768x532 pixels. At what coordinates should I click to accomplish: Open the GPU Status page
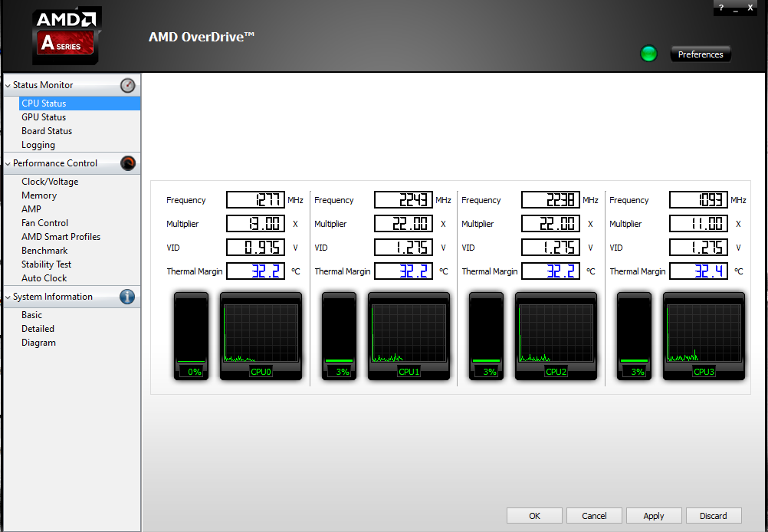pos(44,117)
